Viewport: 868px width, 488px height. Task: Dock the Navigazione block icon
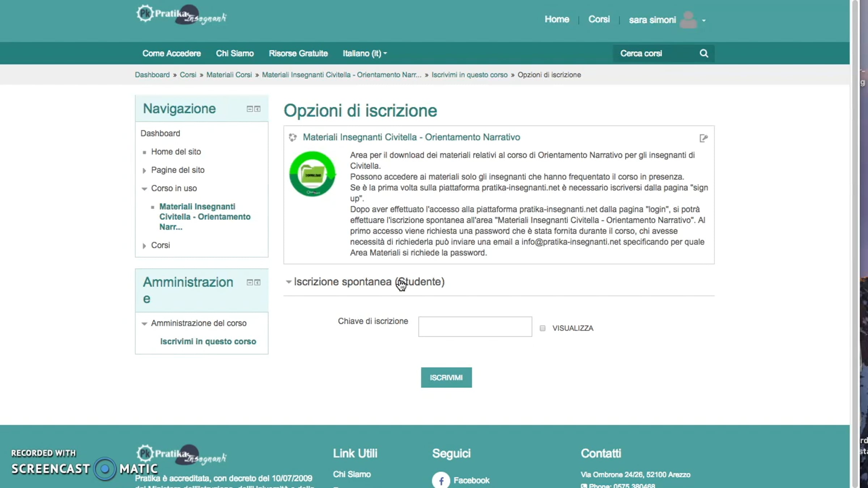pyautogui.click(x=258, y=109)
